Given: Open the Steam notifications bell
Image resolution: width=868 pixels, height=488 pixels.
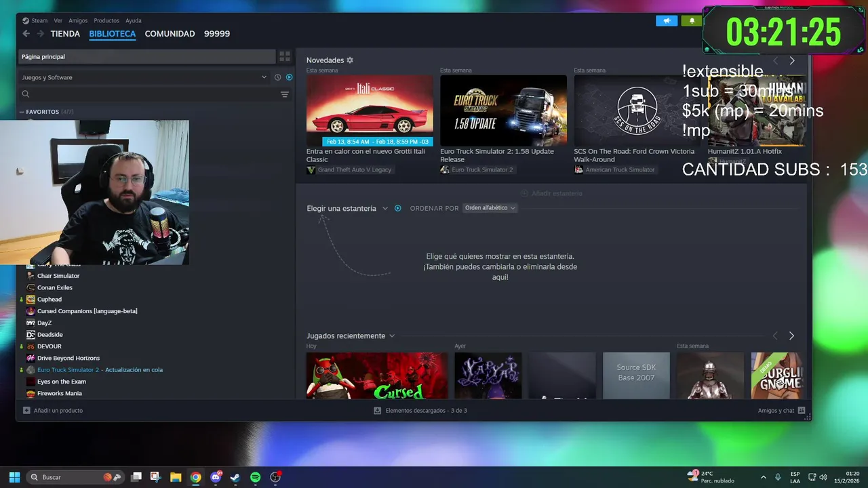Looking at the screenshot, I should click(x=692, y=20).
